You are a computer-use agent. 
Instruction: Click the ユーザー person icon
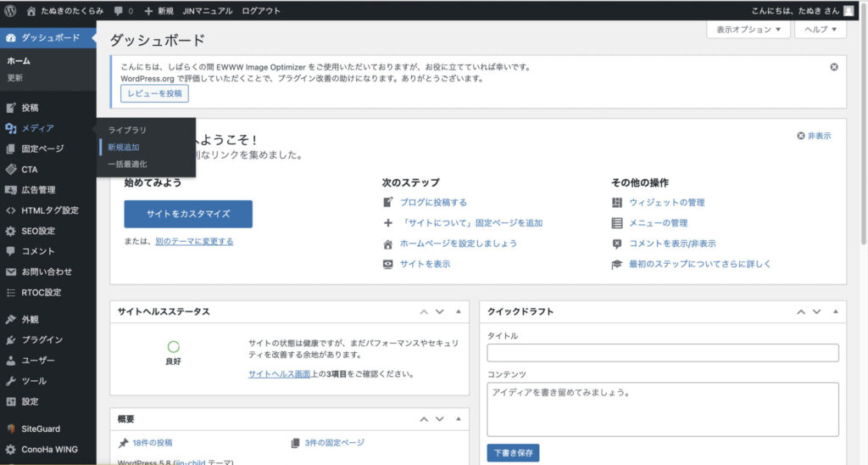(x=10, y=361)
